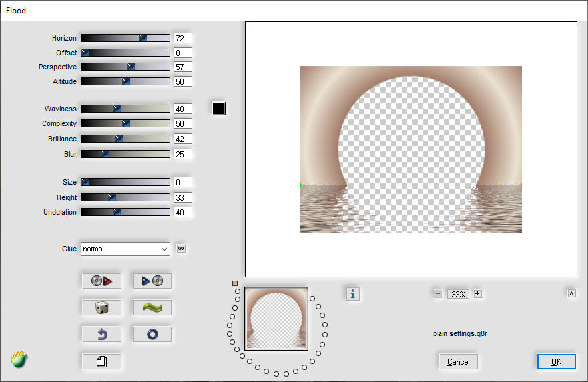588x382 pixels.
Task: Click the copy pages button
Action: coord(102,362)
